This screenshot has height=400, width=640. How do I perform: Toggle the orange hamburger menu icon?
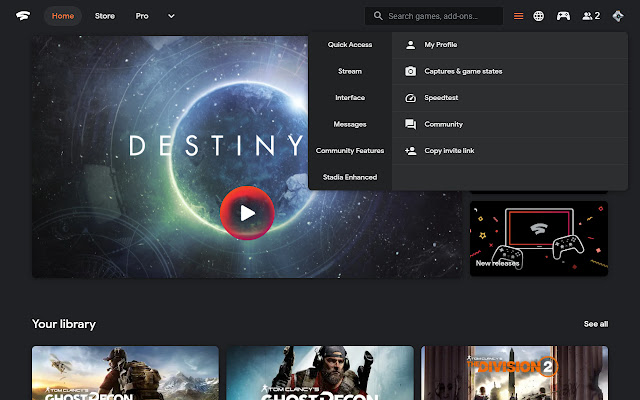[x=518, y=16]
